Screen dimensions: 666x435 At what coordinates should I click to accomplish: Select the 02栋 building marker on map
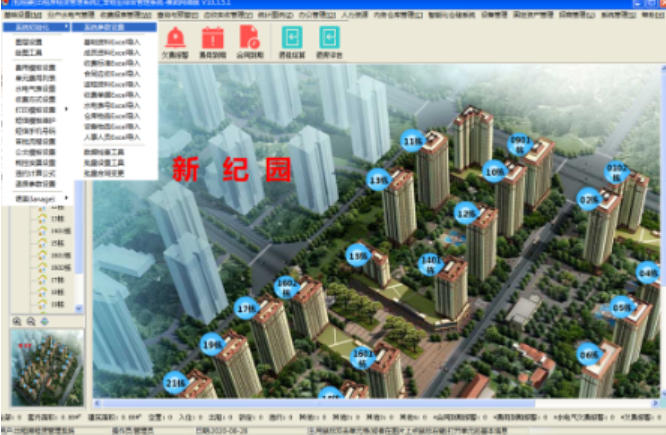point(589,199)
